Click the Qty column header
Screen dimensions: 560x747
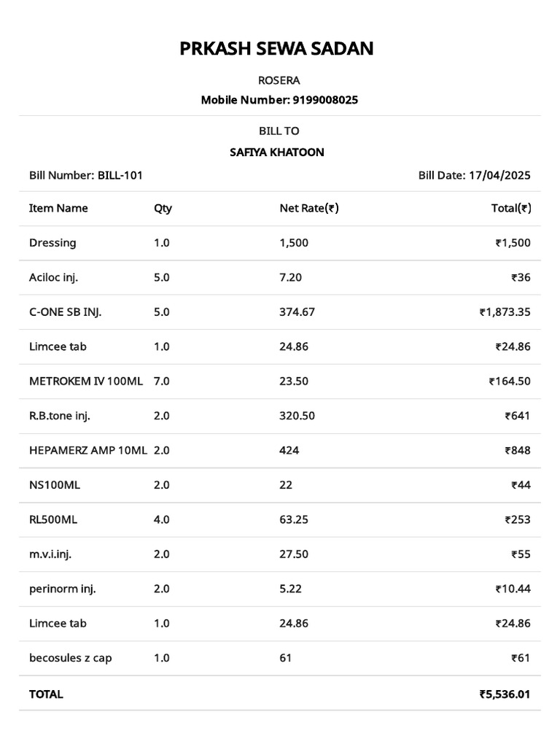[x=163, y=209]
